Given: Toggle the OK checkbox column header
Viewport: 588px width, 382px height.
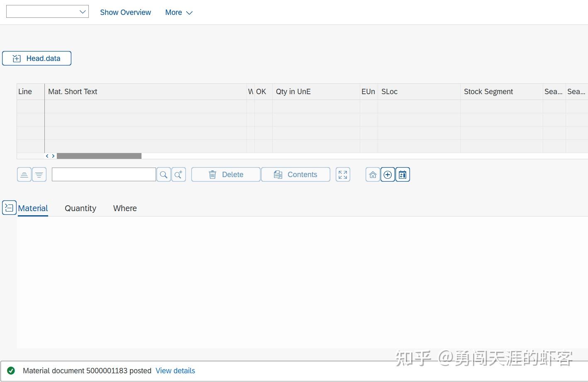Looking at the screenshot, I should click(x=261, y=91).
